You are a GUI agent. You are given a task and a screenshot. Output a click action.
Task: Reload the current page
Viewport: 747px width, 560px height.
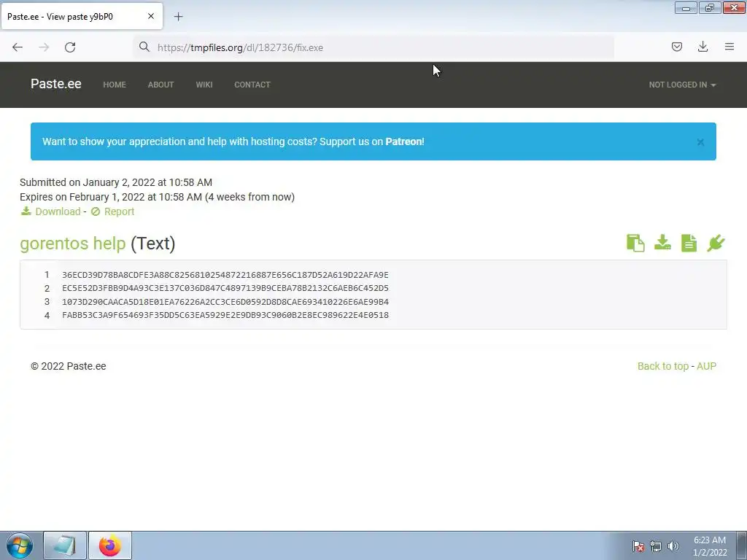point(70,47)
